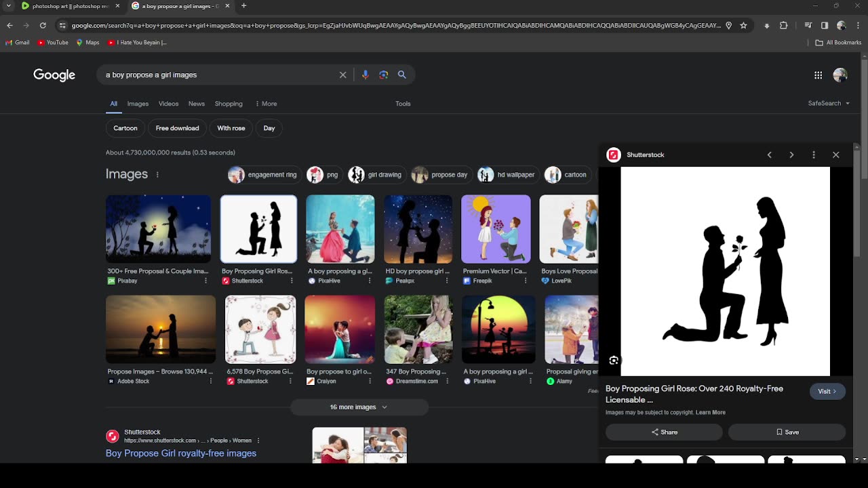868x488 pixels.
Task: Apply the Day filter chip
Action: click(269, 128)
